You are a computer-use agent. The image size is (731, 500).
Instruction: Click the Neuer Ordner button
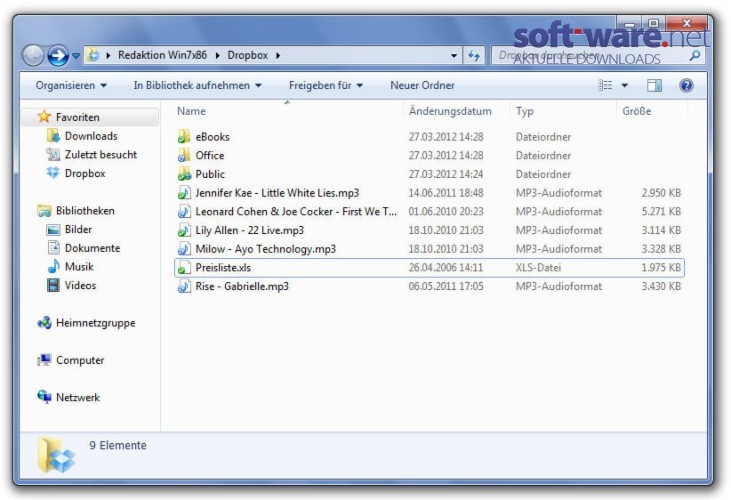(422, 85)
